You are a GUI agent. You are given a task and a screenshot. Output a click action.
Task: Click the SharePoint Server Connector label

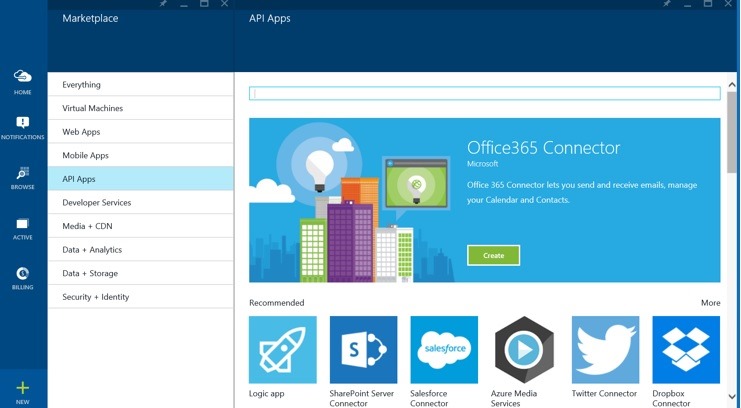(362, 398)
